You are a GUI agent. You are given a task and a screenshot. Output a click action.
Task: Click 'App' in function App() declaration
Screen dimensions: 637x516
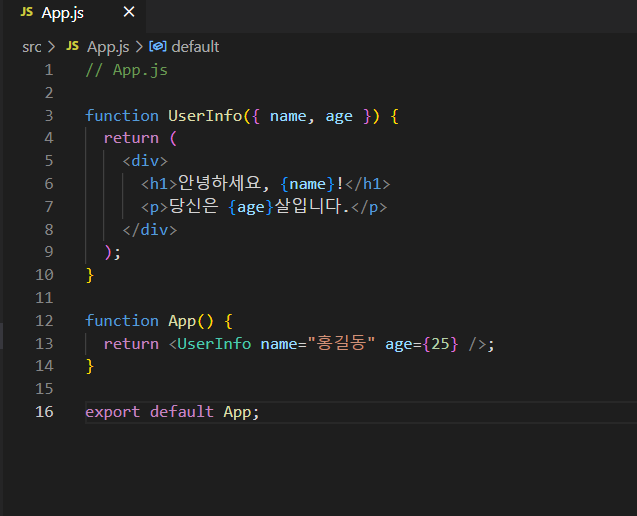[182, 321]
